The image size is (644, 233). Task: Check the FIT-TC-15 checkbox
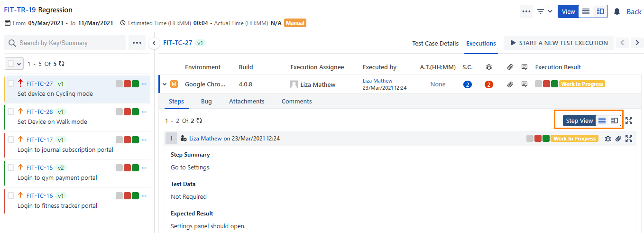(x=11, y=168)
